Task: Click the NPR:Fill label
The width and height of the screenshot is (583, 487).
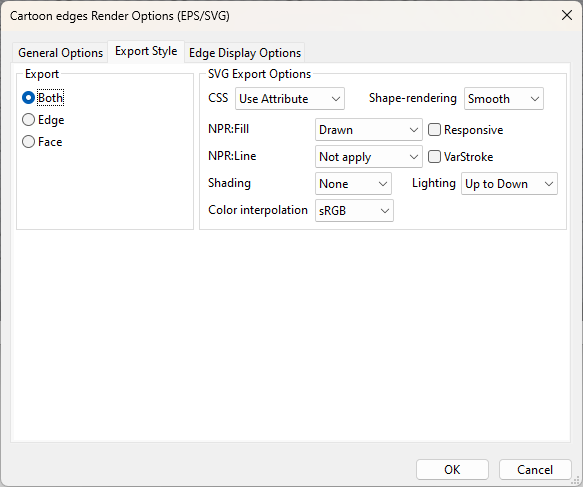Action: 228,129
